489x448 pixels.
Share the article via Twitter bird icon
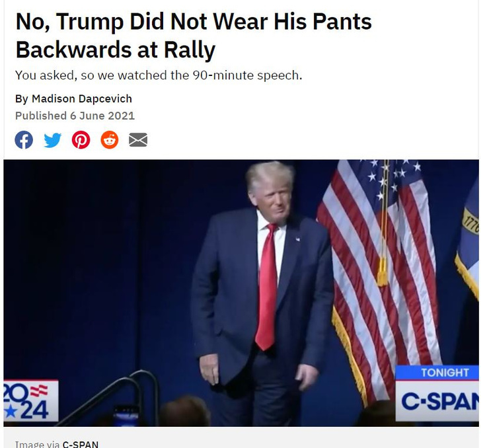tap(52, 140)
